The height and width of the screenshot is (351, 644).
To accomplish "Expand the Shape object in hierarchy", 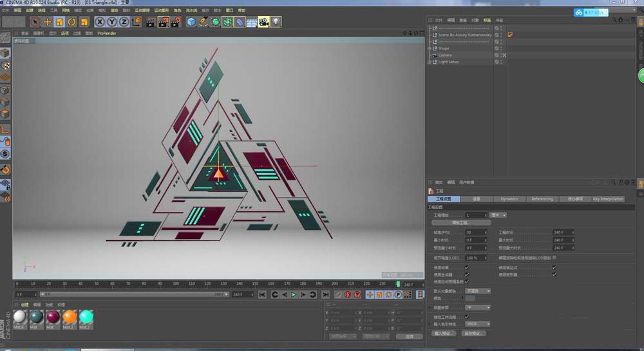I will pos(429,48).
